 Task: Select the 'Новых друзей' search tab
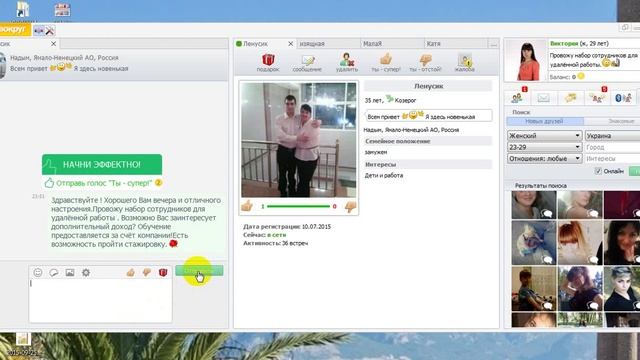[x=544, y=121]
